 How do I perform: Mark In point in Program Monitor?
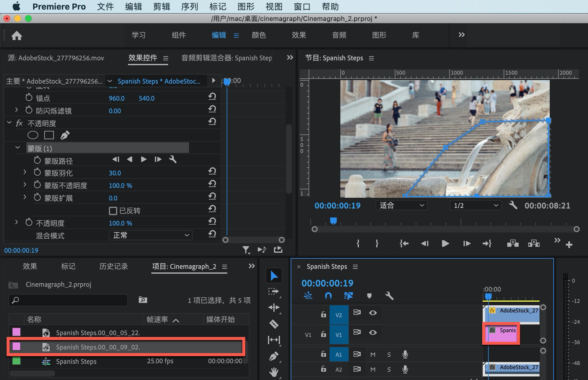tap(358, 244)
